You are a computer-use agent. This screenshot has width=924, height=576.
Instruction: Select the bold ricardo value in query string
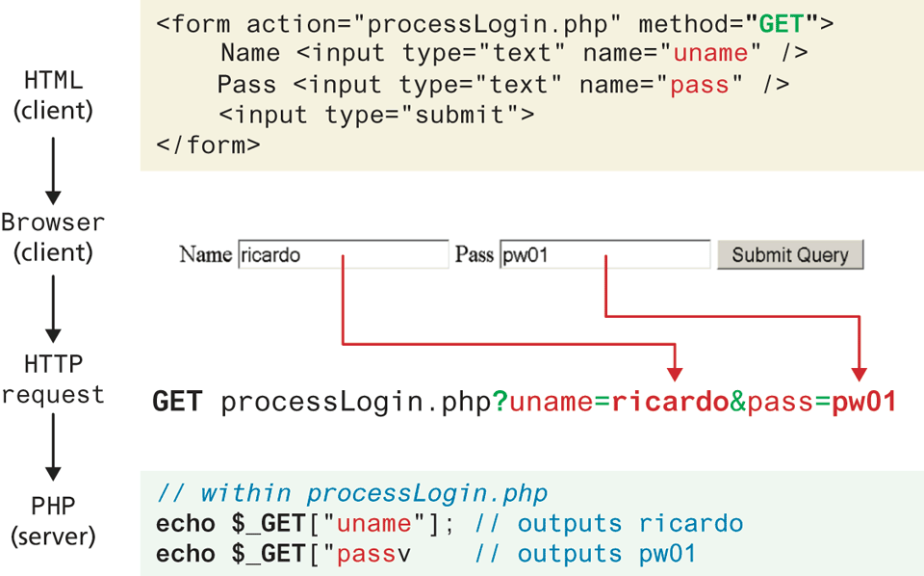tap(670, 402)
